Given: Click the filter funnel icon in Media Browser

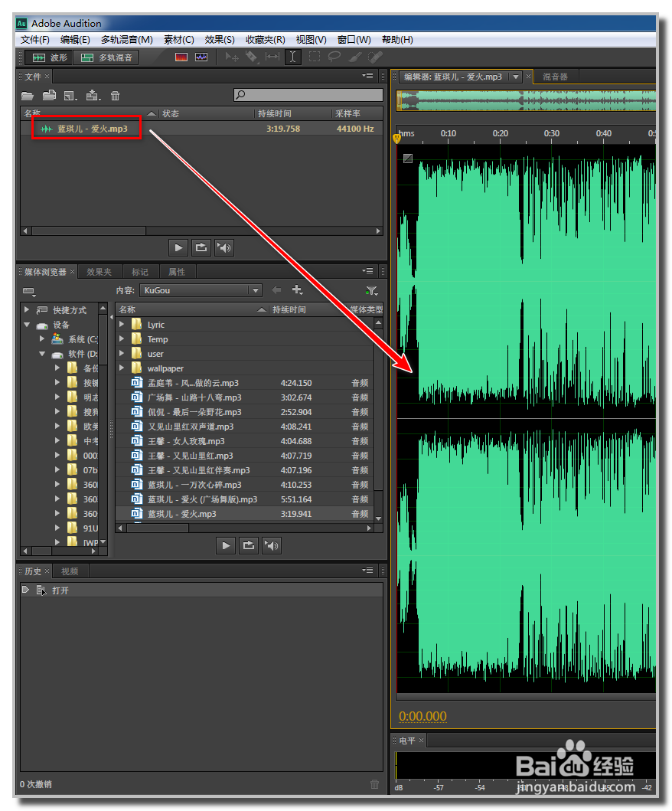Looking at the screenshot, I should 371,291.
